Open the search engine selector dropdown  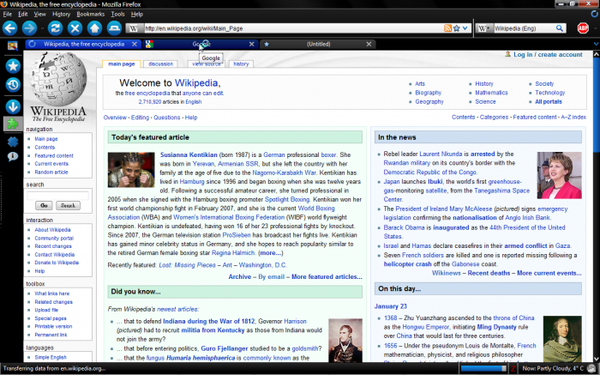click(484, 28)
